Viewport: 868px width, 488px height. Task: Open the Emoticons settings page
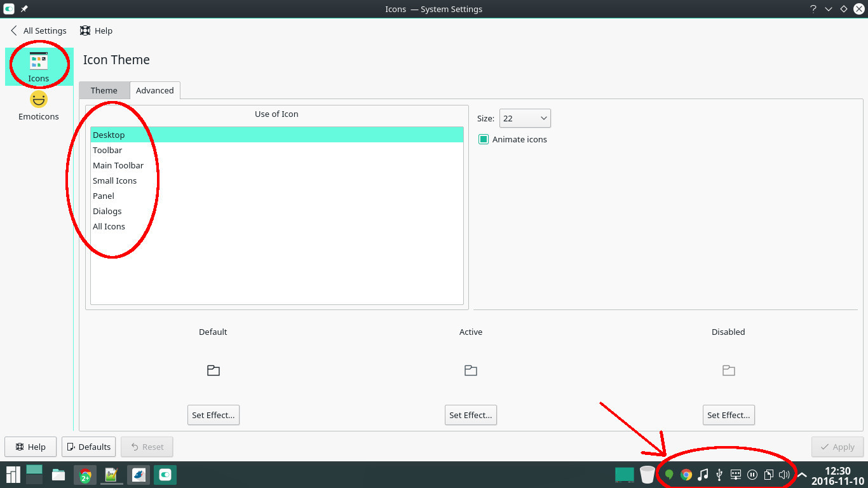[38, 105]
